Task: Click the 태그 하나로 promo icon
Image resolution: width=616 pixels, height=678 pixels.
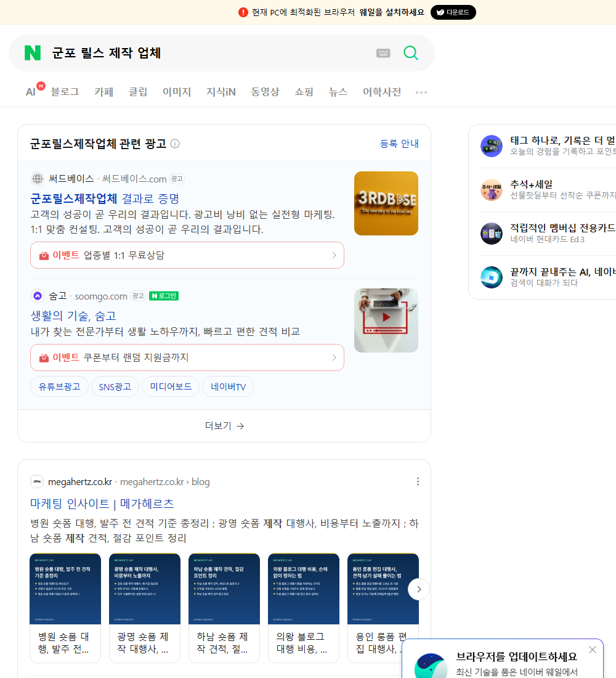Action: pyautogui.click(x=492, y=145)
